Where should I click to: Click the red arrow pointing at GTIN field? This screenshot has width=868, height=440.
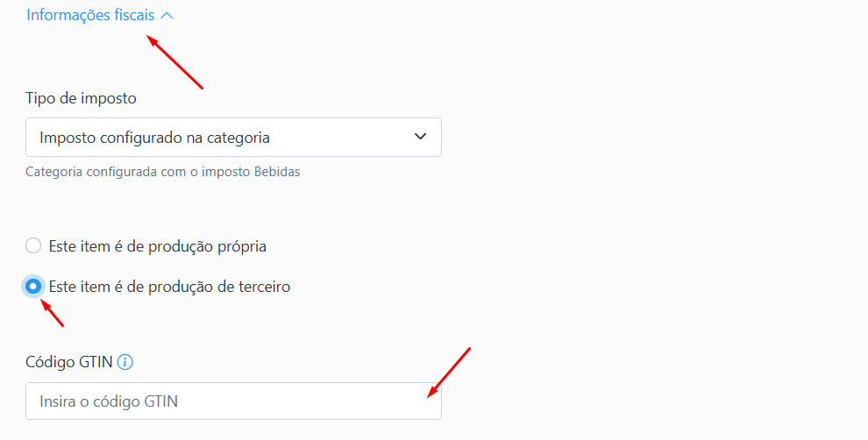[449, 373]
